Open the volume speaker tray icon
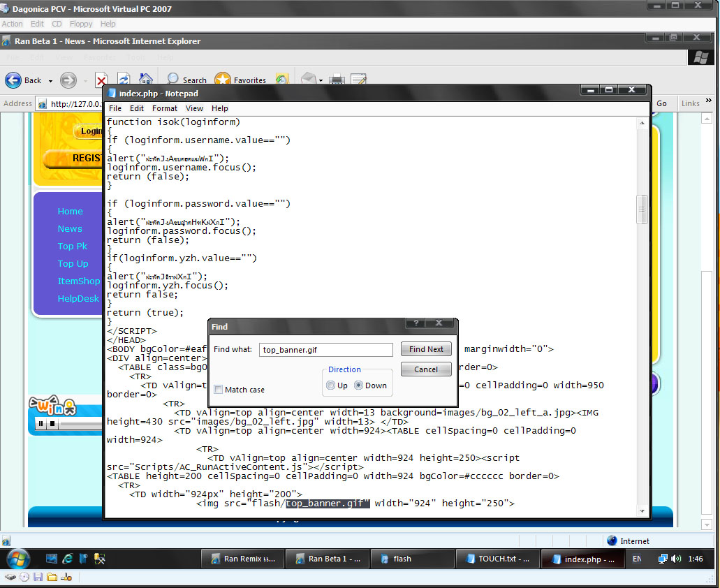 pos(676,559)
